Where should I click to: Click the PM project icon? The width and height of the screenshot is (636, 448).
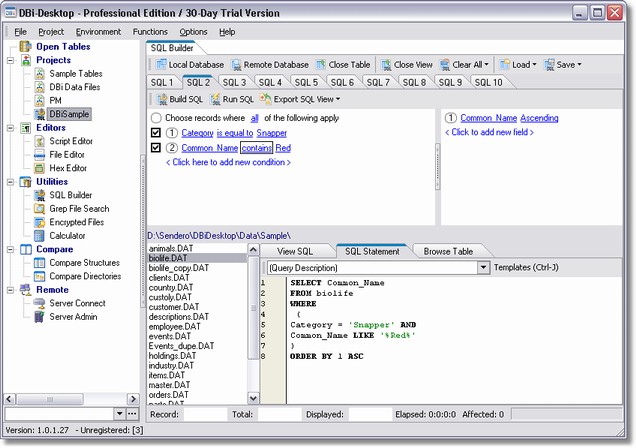coord(39,101)
